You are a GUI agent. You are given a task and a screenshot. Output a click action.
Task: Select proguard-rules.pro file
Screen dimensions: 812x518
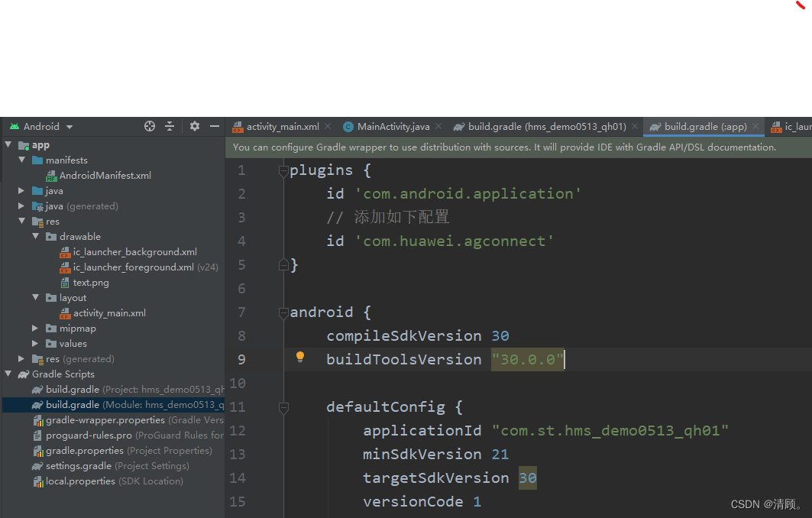128,435
